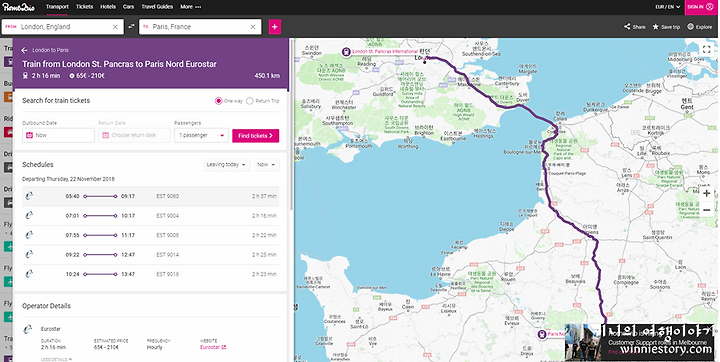Clear the London, England field
The width and height of the screenshot is (720, 362).
point(115,27)
